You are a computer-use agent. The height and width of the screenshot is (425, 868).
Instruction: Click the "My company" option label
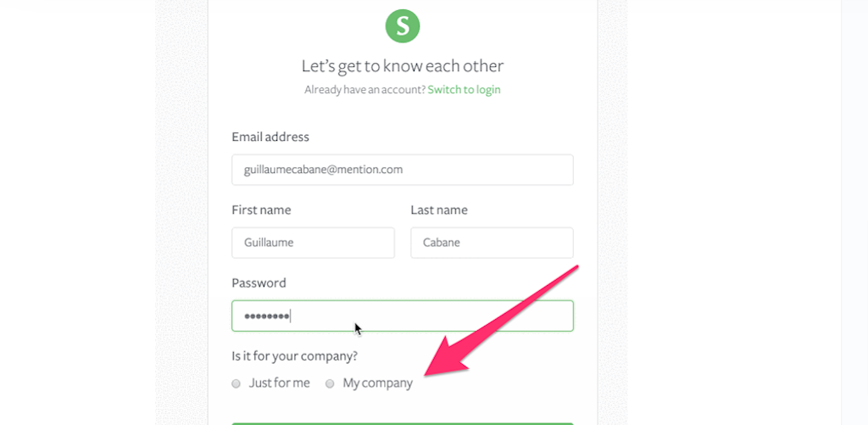(377, 383)
